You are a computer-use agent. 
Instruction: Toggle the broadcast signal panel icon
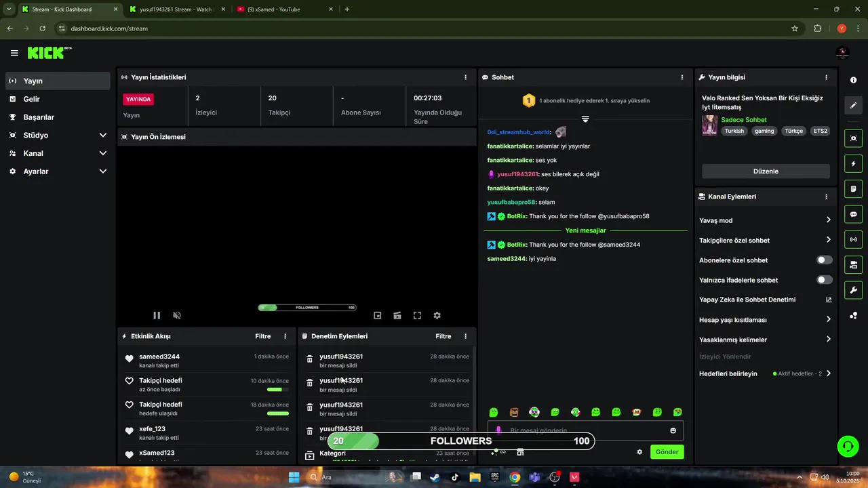(853, 239)
